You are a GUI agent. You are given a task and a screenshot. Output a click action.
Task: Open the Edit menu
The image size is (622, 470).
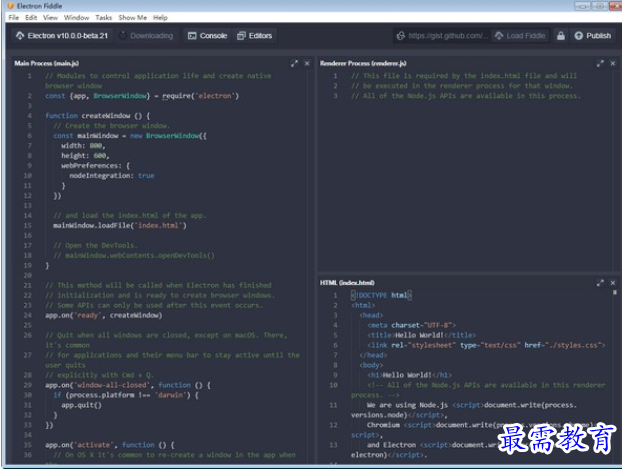[31, 17]
